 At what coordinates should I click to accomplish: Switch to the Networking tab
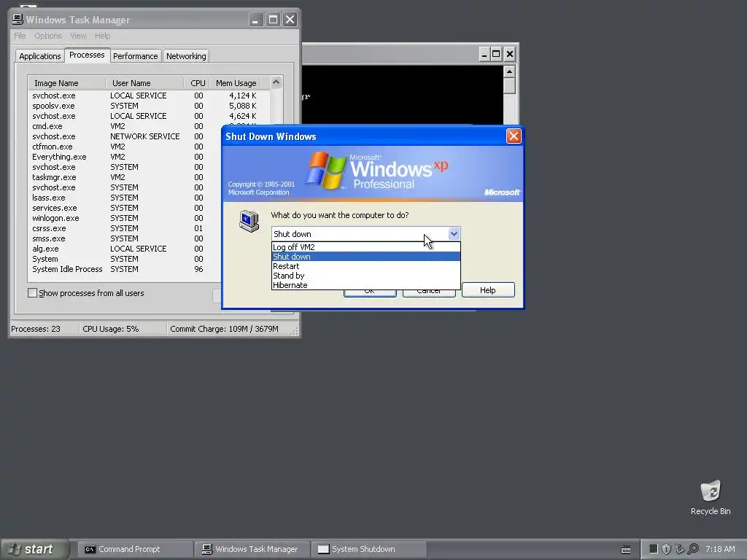(x=186, y=56)
